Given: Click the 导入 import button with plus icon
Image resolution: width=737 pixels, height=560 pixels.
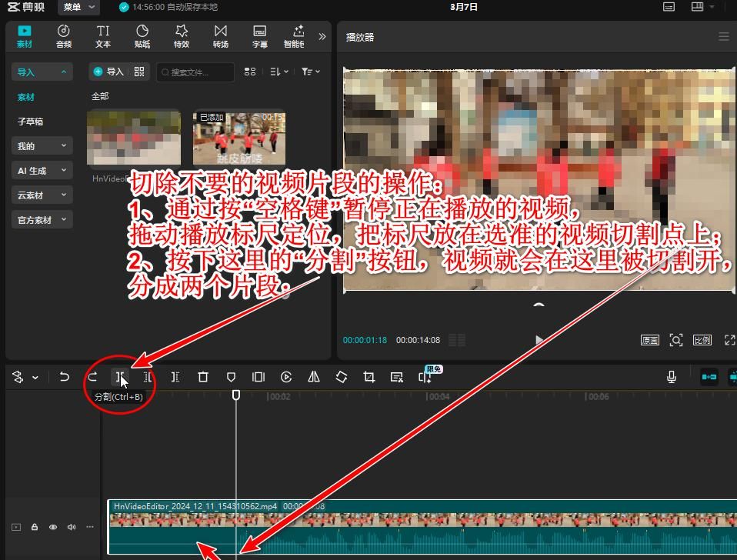Looking at the screenshot, I should point(108,72).
